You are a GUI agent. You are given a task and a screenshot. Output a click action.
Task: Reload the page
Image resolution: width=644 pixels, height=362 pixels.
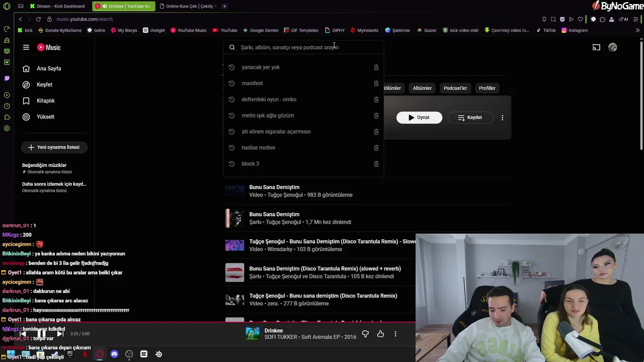(38, 19)
